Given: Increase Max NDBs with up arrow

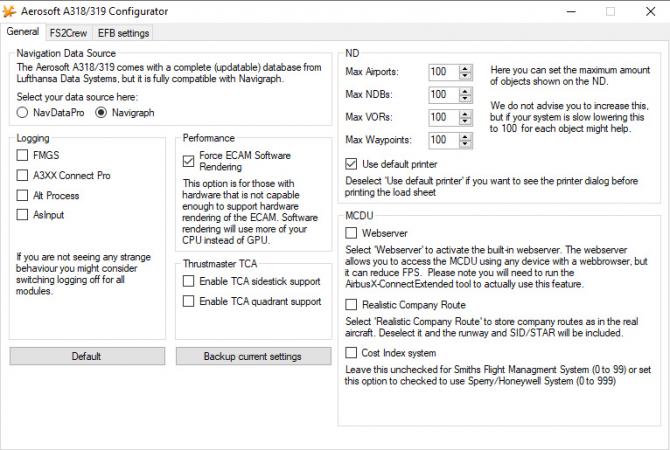Looking at the screenshot, I should [465, 91].
